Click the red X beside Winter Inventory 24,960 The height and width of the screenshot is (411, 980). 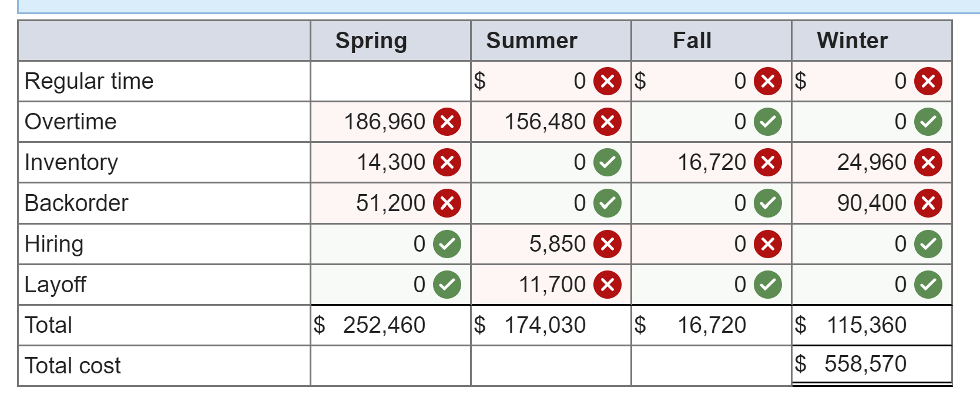928,162
